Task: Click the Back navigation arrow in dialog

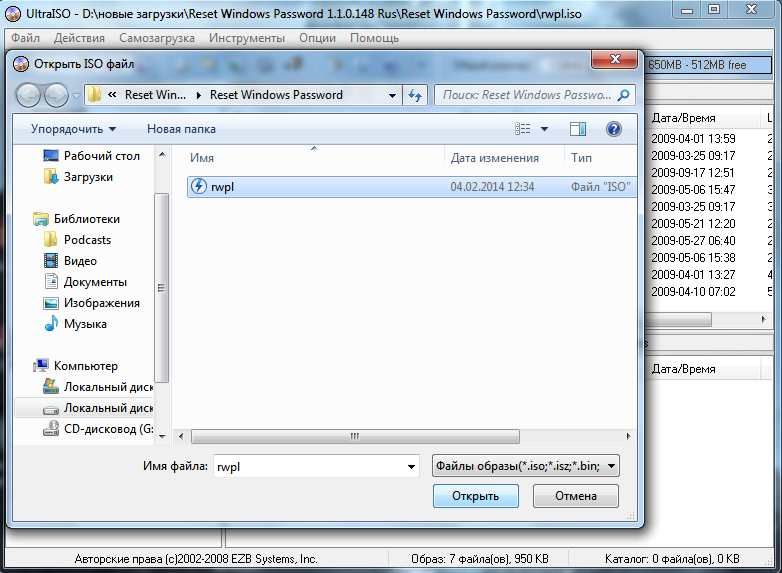Action: pyautogui.click(x=28, y=95)
